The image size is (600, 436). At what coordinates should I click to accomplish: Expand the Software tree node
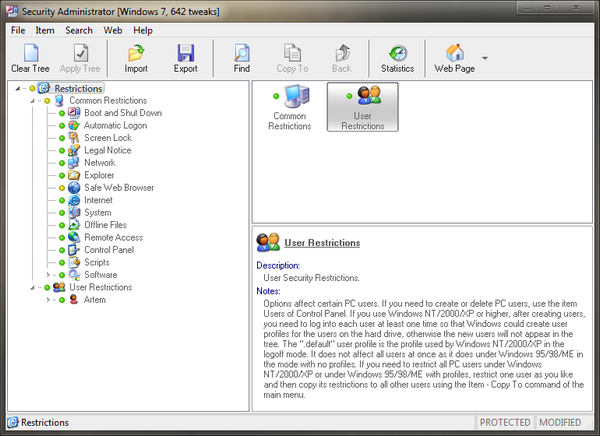(x=47, y=275)
